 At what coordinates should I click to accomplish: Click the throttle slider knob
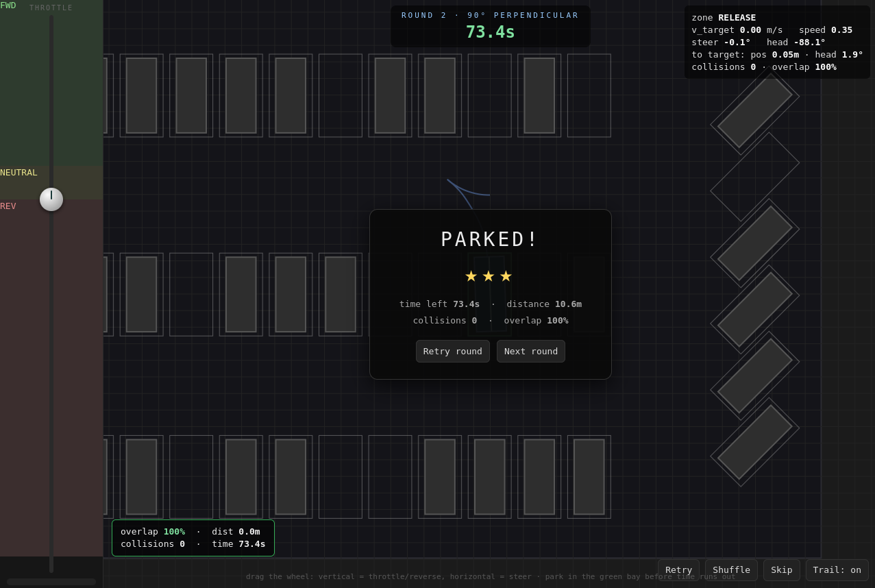pyautogui.click(x=51, y=199)
